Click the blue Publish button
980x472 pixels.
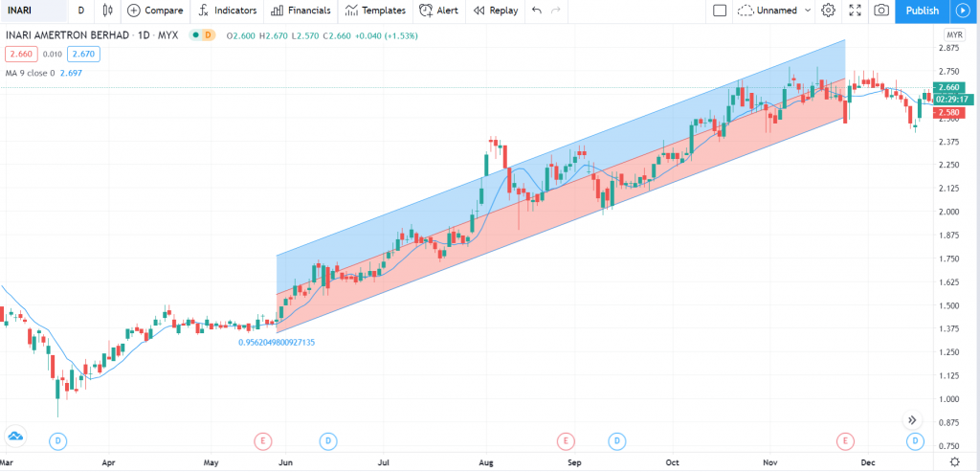pyautogui.click(x=922, y=11)
